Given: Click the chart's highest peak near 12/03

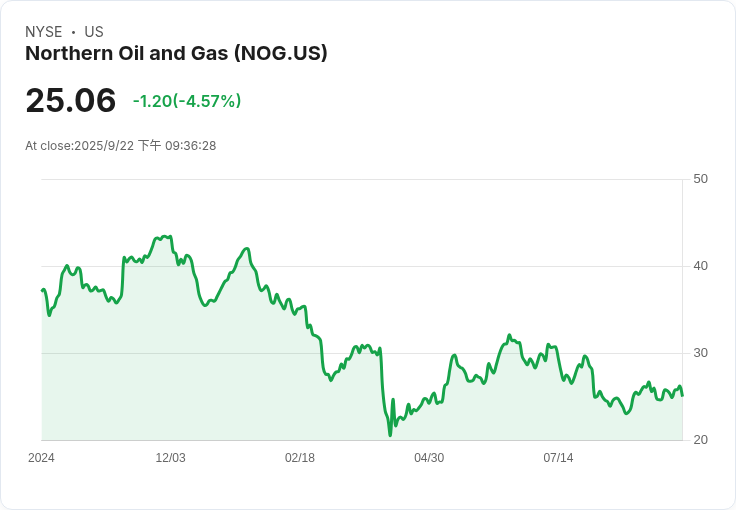Looking at the screenshot, I should click(x=163, y=236).
